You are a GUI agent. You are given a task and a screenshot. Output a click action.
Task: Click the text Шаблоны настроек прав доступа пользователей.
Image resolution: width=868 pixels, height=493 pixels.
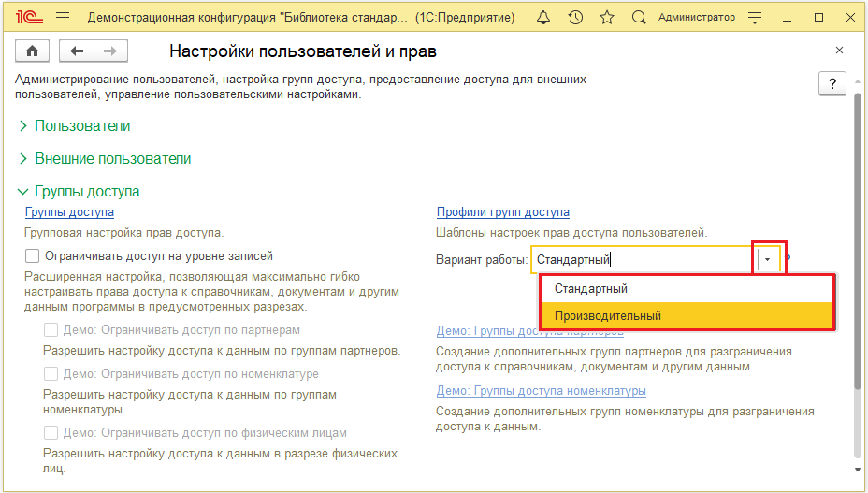click(x=571, y=233)
